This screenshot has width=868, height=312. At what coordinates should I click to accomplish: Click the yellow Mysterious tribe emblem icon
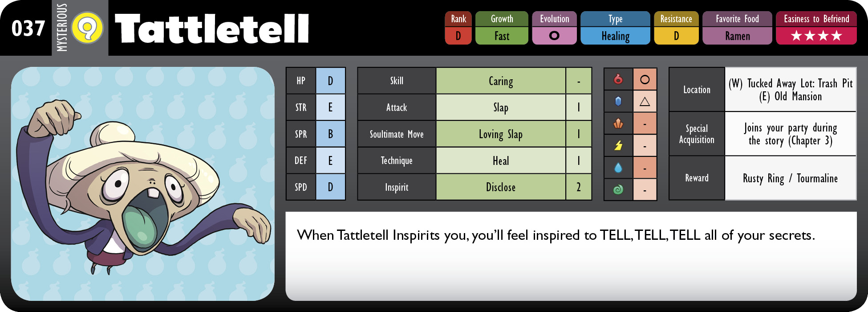tap(88, 28)
